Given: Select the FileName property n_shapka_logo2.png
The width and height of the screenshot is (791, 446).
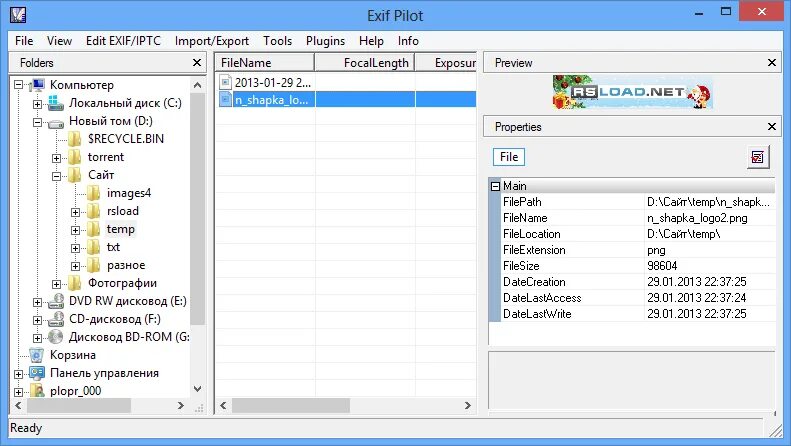Looking at the screenshot, I should pyautogui.click(x=697, y=218).
